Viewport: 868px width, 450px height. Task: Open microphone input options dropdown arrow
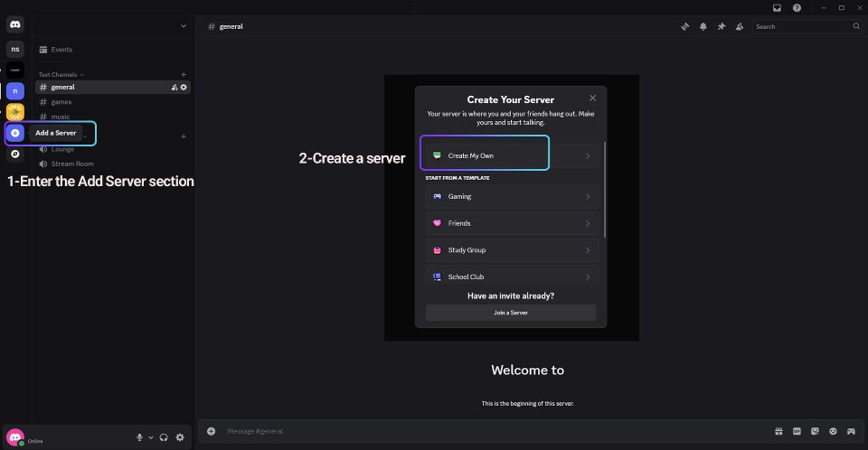pos(151,437)
